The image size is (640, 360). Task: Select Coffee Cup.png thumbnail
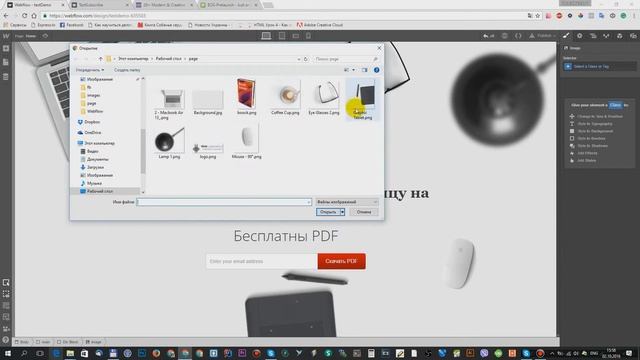[x=285, y=98]
